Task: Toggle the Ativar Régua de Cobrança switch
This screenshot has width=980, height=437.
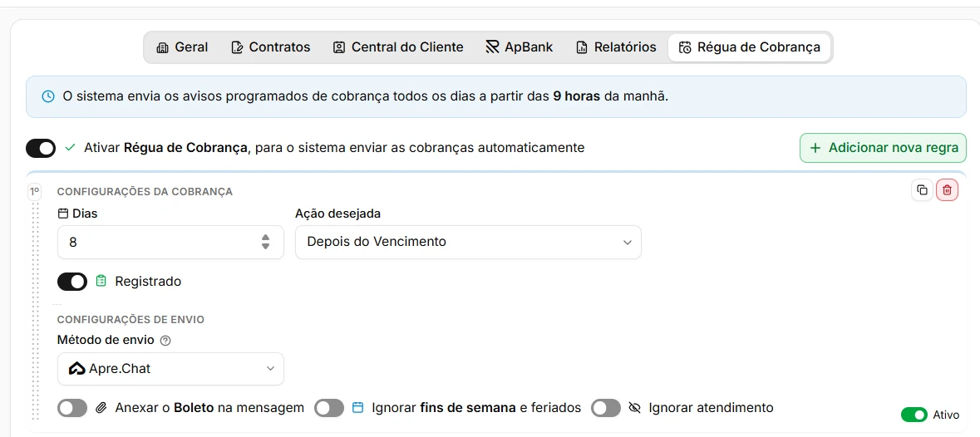Action: tap(41, 148)
